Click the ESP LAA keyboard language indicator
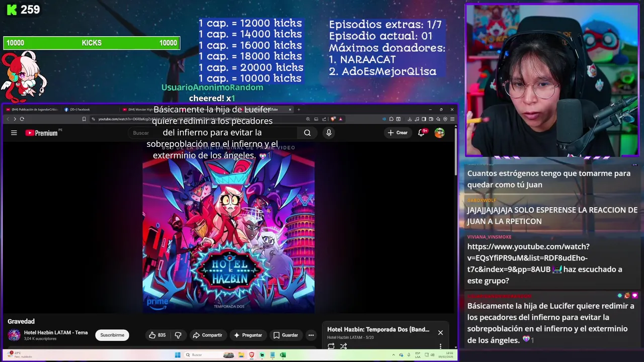 pyautogui.click(x=418, y=355)
